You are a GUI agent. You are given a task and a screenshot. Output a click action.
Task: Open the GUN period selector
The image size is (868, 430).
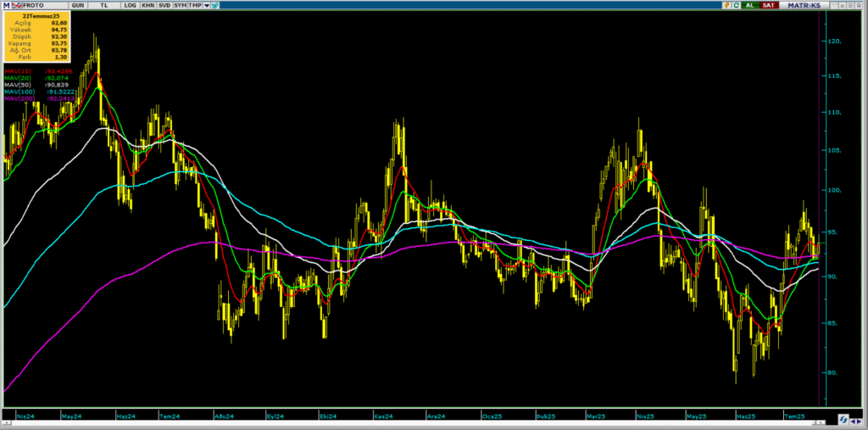pos(78,5)
